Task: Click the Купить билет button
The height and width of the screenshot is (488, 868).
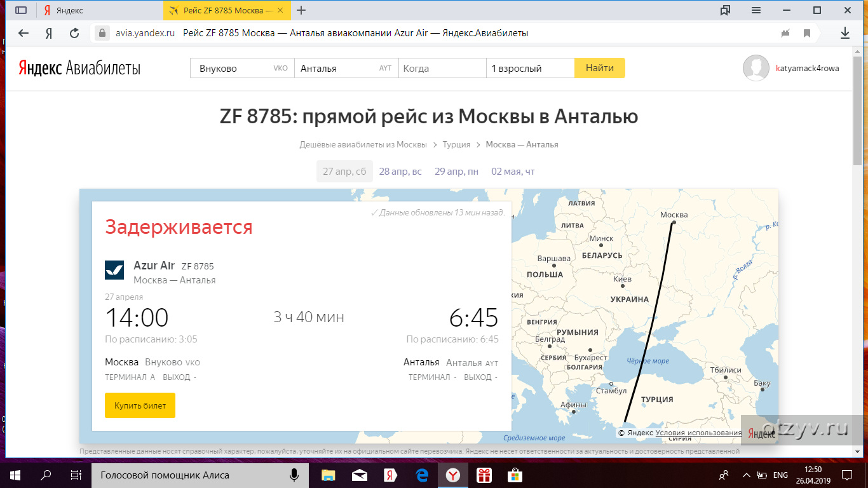Action: click(140, 405)
